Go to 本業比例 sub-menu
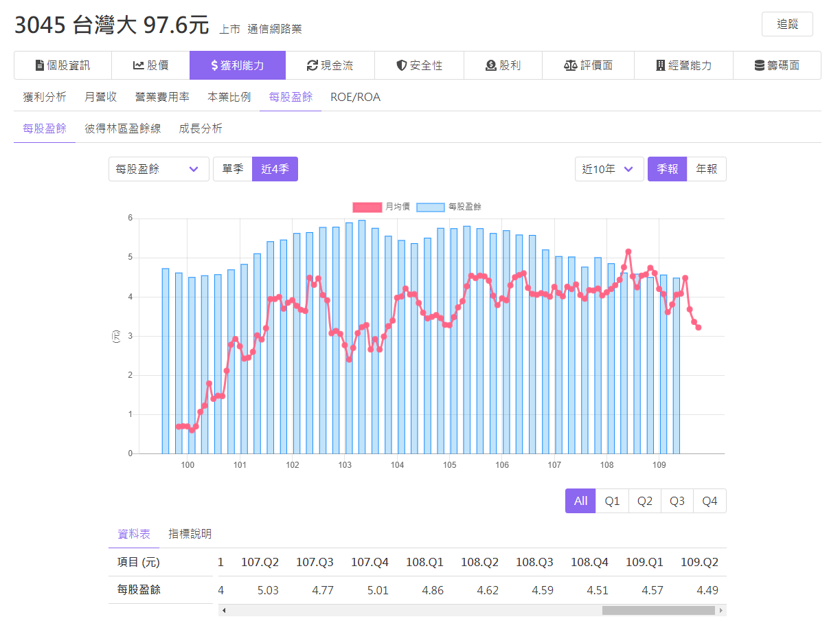This screenshot has height=641, width=840. click(229, 97)
